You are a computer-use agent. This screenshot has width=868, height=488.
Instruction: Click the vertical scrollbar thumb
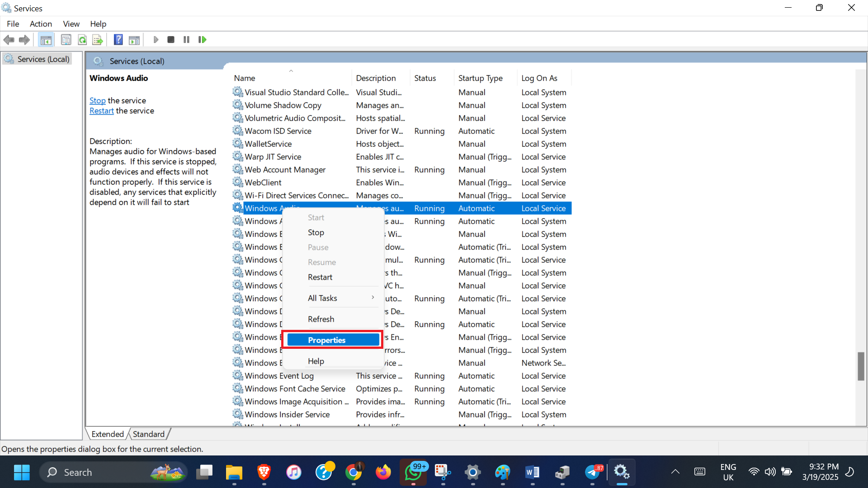click(861, 366)
